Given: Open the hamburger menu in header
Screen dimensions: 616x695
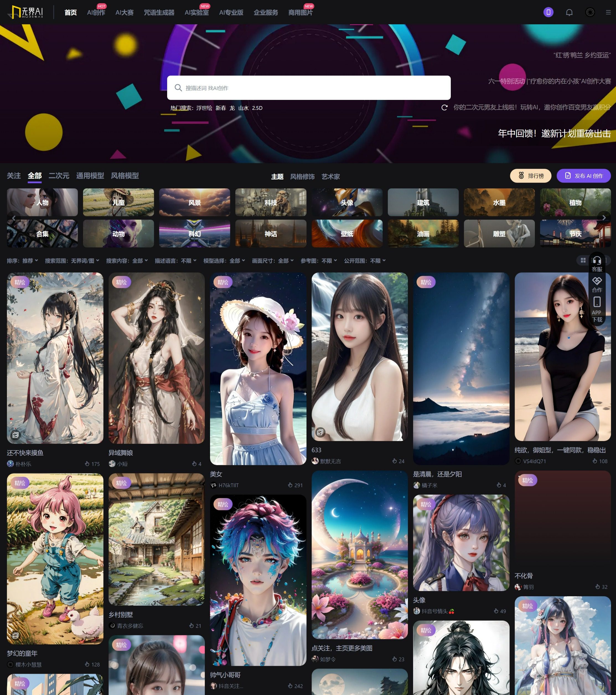Looking at the screenshot, I should [608, 12].
